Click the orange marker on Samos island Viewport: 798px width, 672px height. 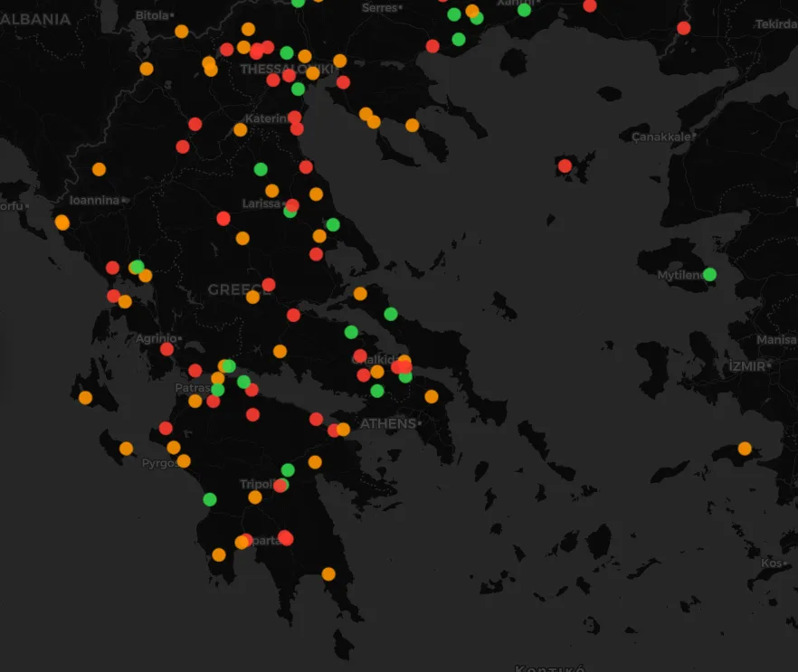click(745, 448)
